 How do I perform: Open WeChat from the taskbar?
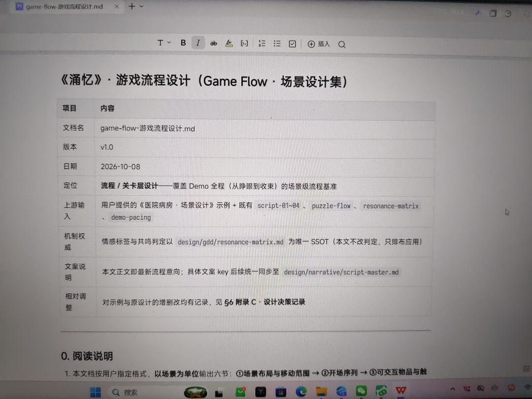[x=361, y=392]
